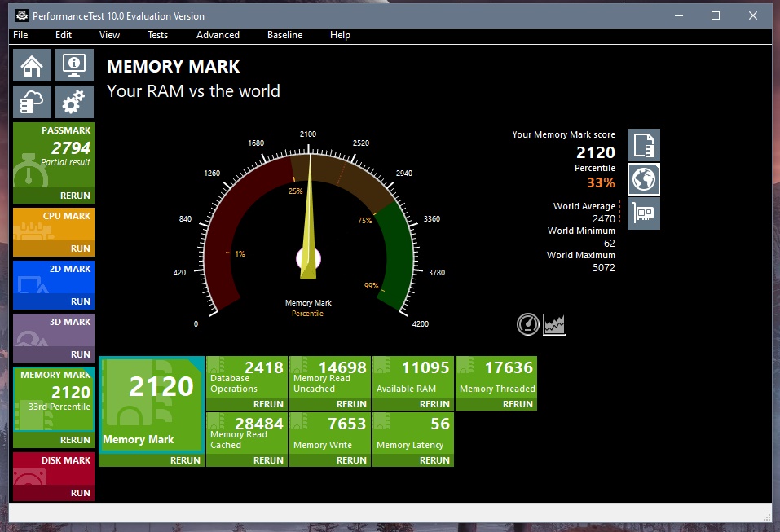Open the Help menu
780x532 pixels.
[340, 35]
